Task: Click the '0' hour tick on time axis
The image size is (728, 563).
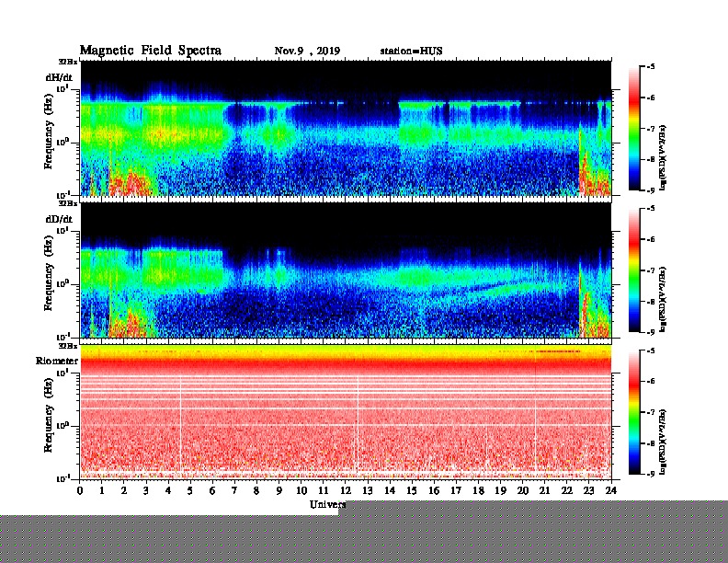Action: pos(80,490)
